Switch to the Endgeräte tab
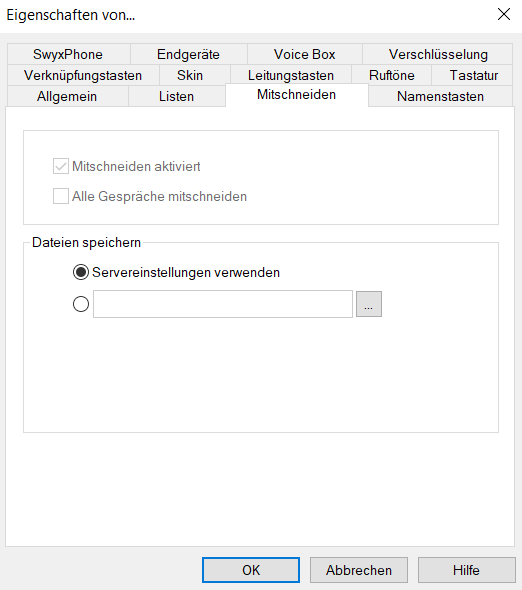Screen dimensions: 522x590 coord(189,54)
